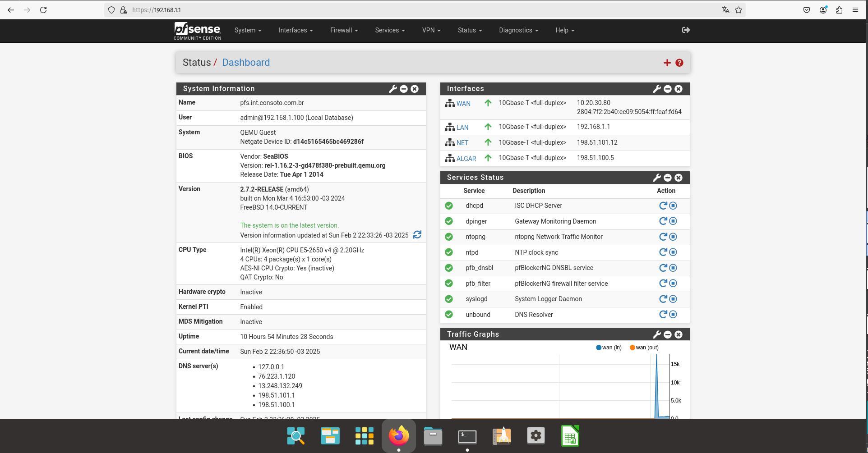The height and width of the screenshot is (453, 868).
Task: Restart the pfb_filter service
Action: click(x=663, y=283)
